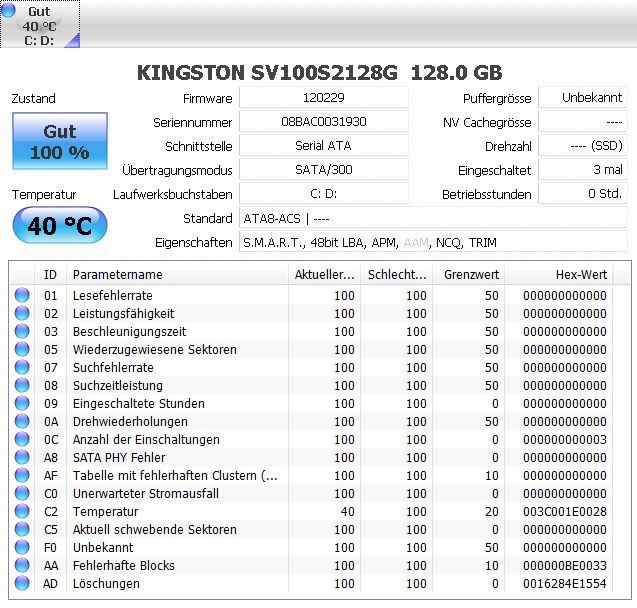Click the NV Cachegrösse value field
Image resolution: width=637 pixels, height=608 pixels.
583,121
